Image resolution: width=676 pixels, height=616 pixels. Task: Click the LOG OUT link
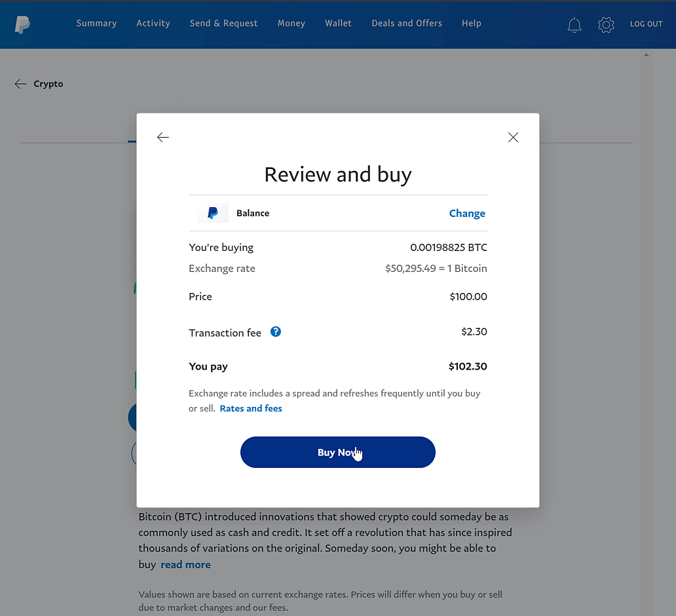[647, 24]
